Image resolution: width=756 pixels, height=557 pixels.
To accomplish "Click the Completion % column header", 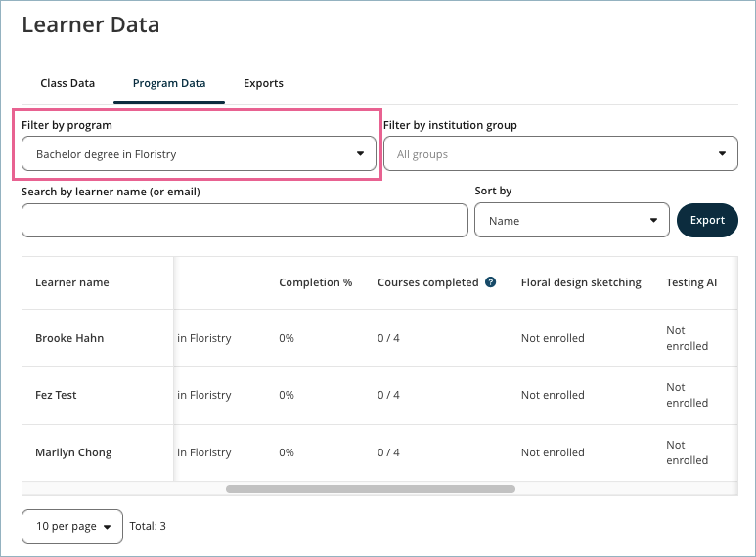I will tap(315, 282).
